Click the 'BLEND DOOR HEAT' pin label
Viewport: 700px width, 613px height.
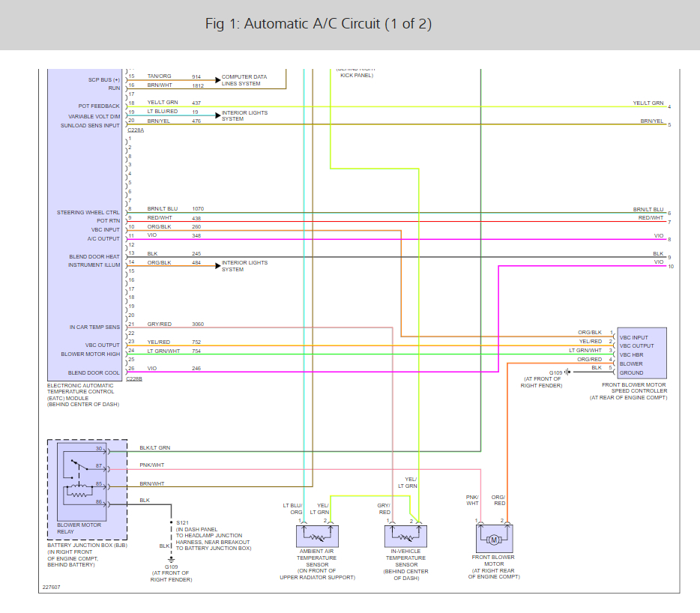94,257
